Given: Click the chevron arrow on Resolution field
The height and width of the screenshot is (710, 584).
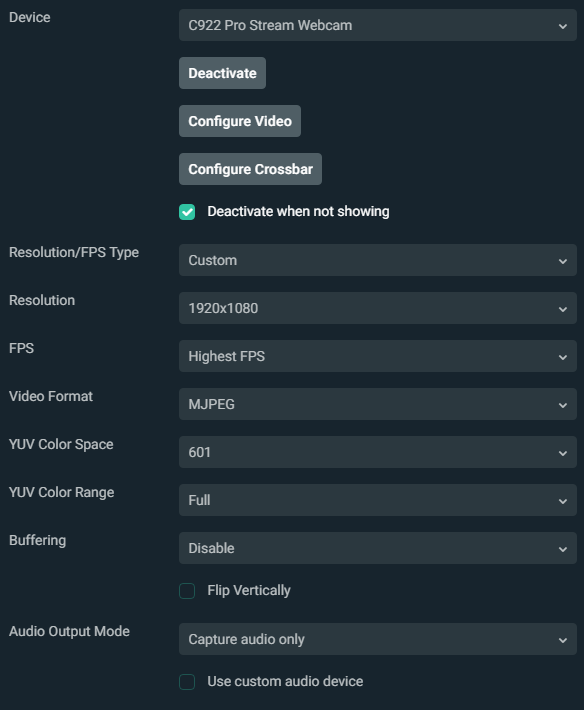Looking at the screenshot, I should tap(563, 309).
